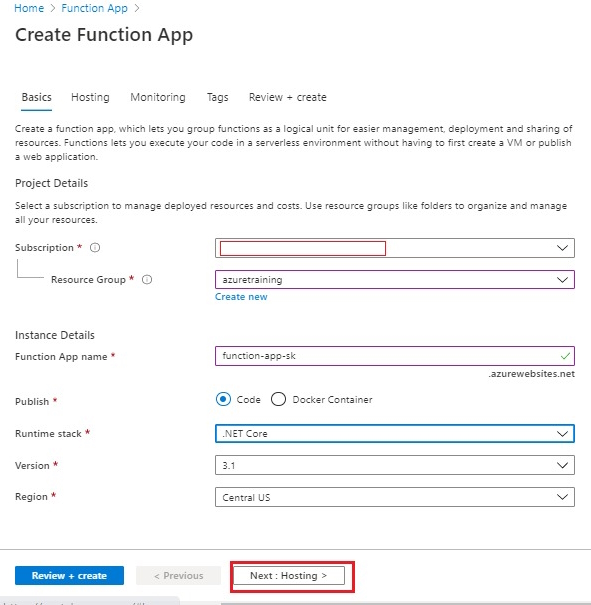Expand the Subscription dropdown
The height and width of the screenshot is (605, 591).
point(395,248)
